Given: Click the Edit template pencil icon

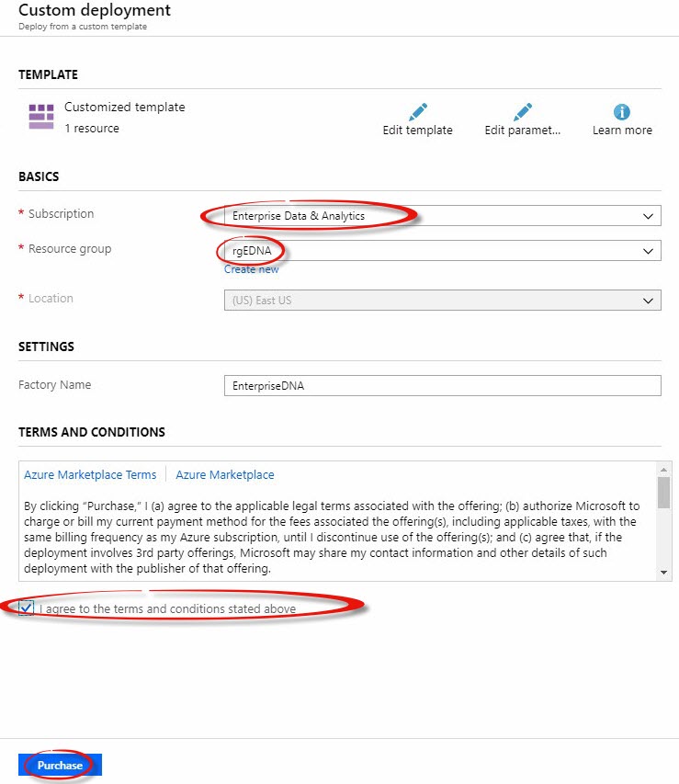Looking at the screenshot, I should pos(417,112).
